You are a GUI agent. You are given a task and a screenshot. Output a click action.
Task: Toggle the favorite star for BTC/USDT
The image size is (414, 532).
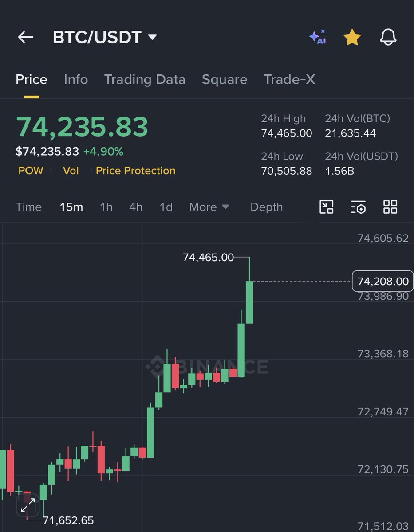352,38
